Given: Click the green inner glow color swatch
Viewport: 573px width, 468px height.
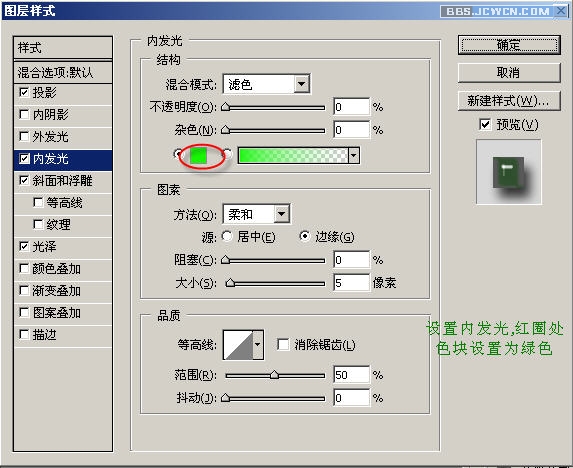Looking at the screenshot, I should click(198, 155).
